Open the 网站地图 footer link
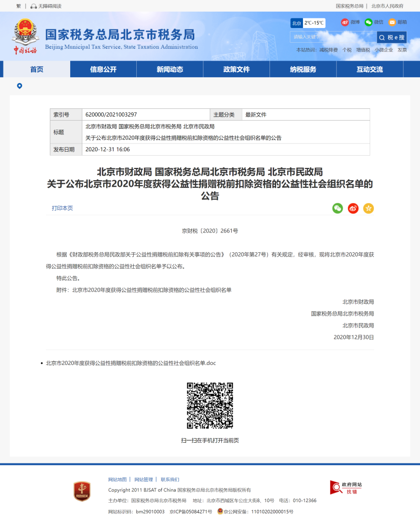Image resolution: width=420 pixels, height=521 pixels. 117,479
